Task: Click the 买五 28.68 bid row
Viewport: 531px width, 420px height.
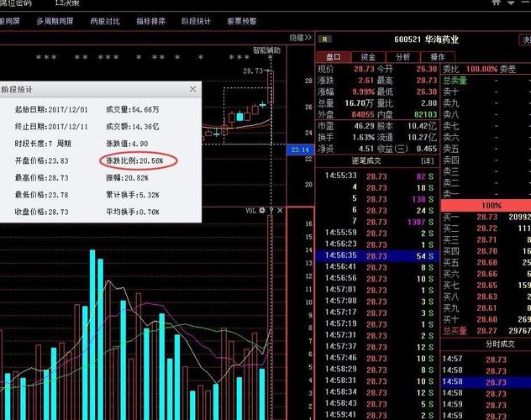Action: [486, 263]
